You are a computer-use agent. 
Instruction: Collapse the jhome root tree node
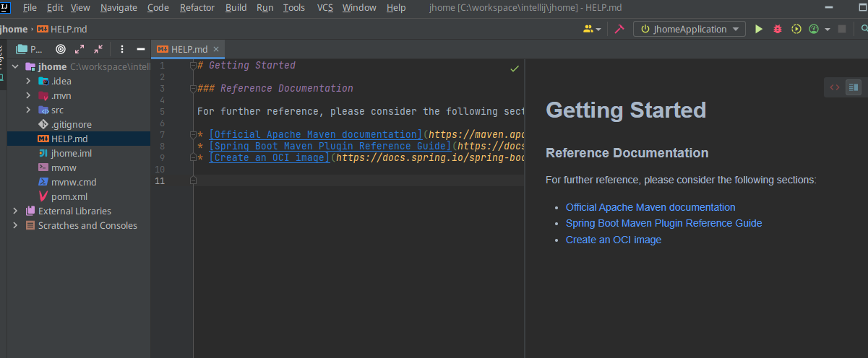click(x=14, y=66)
